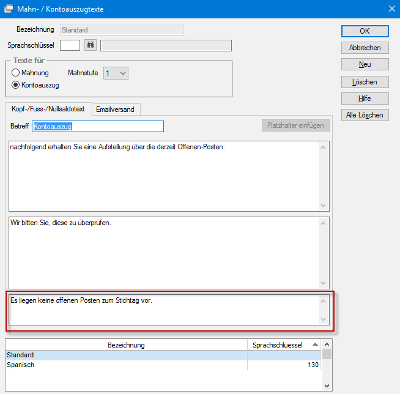The width and height of the screenshot is (400, 394).
Task: Click the list scrollbar down arrow
Action: [327, 386]
